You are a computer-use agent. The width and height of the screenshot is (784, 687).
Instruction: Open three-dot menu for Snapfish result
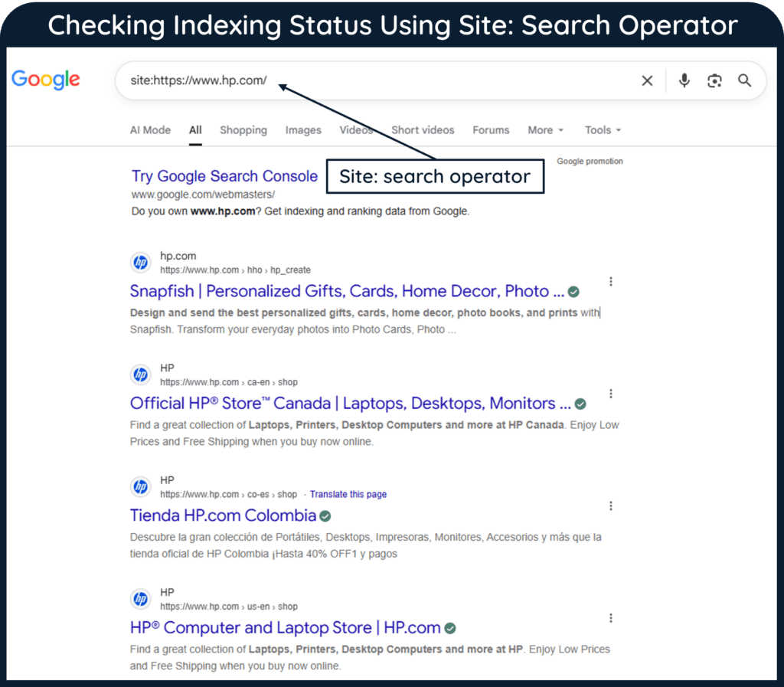(x=610, y=282)
